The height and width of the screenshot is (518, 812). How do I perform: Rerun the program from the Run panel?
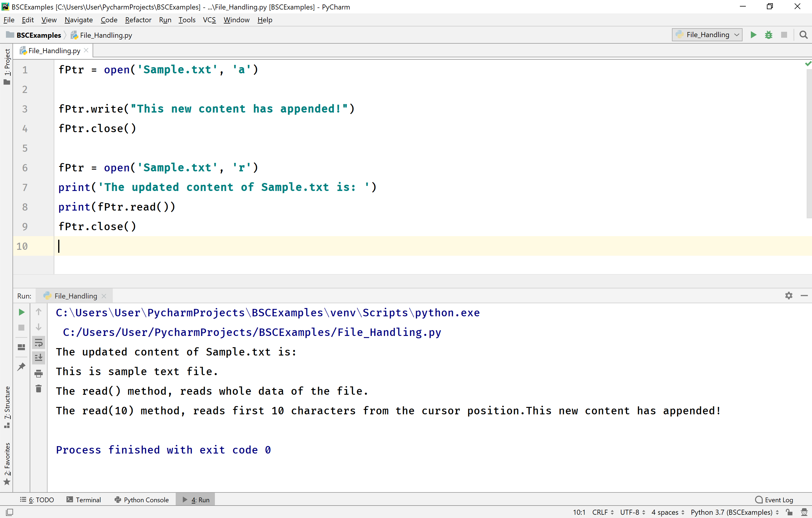[x=21, y=312]
